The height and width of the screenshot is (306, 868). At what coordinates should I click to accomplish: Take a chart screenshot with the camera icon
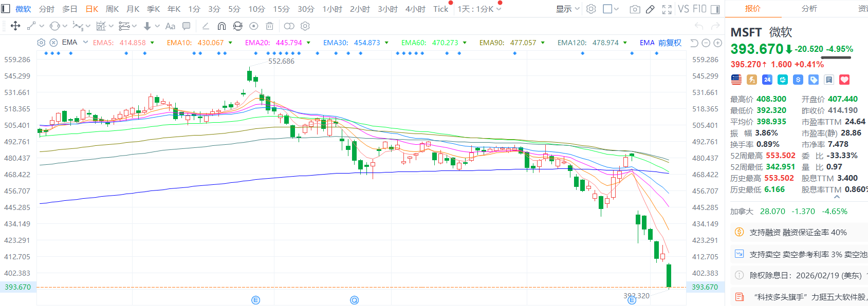(x=635, y=9)
